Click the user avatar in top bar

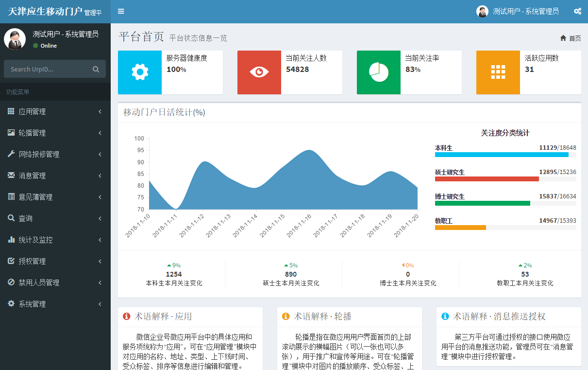pyautogui.click(x=482, y=11)
